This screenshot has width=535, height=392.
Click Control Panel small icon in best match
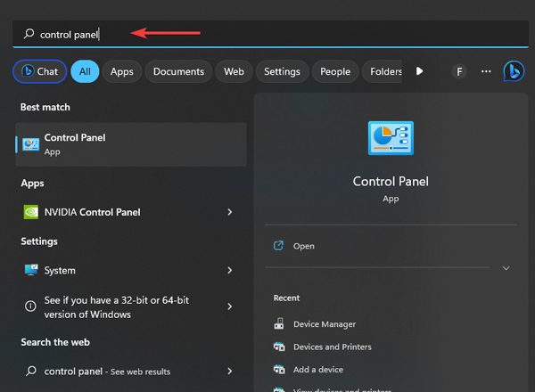tap(30, 144)
